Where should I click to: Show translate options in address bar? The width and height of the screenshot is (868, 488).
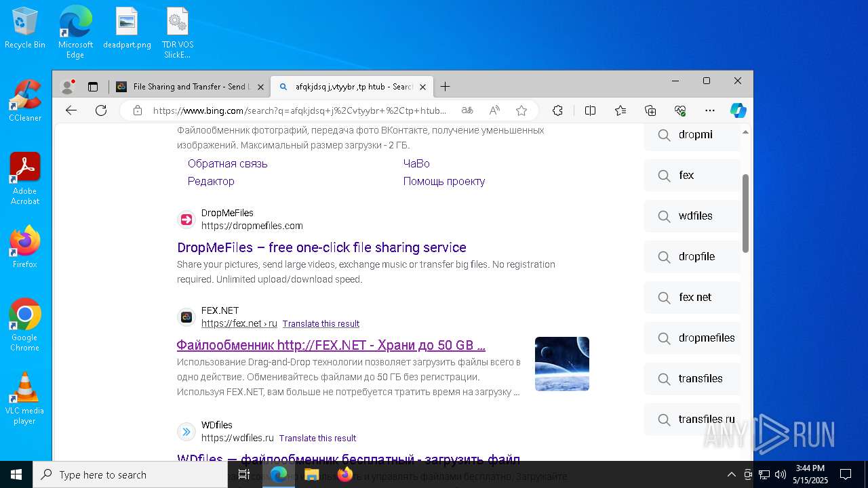click(467, 110)
